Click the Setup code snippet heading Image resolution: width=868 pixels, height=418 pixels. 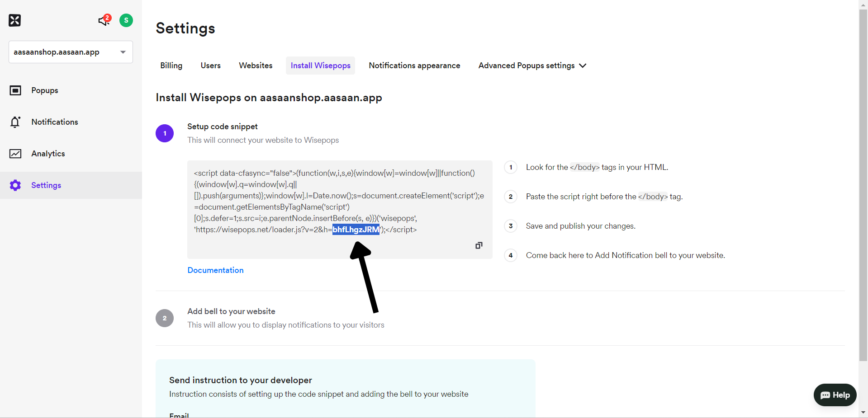point(223,127)
